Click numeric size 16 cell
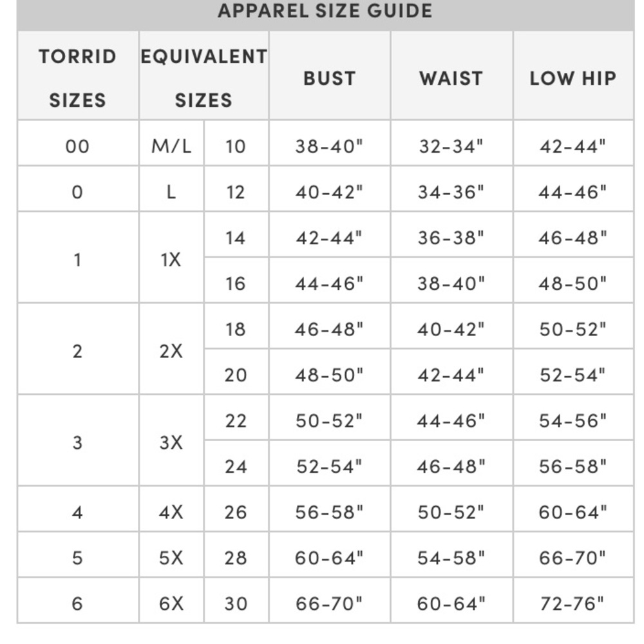The image size is (644, 644). click(x=236, y=281)
